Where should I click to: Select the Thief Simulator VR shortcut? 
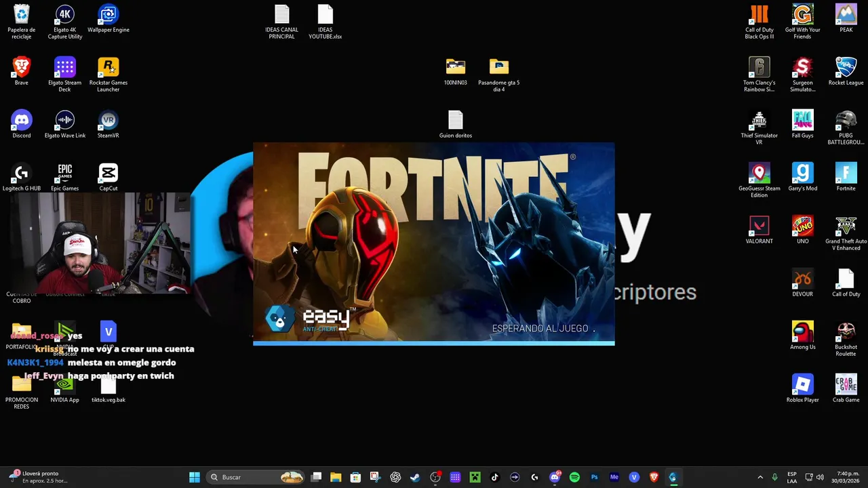(x=759, y=127)
